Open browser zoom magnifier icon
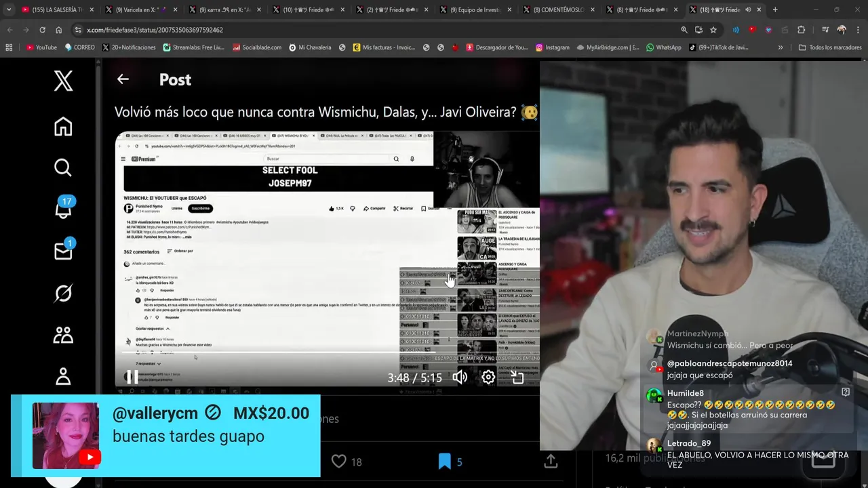This screenshot has height=488, width=868. coord(684,30)
